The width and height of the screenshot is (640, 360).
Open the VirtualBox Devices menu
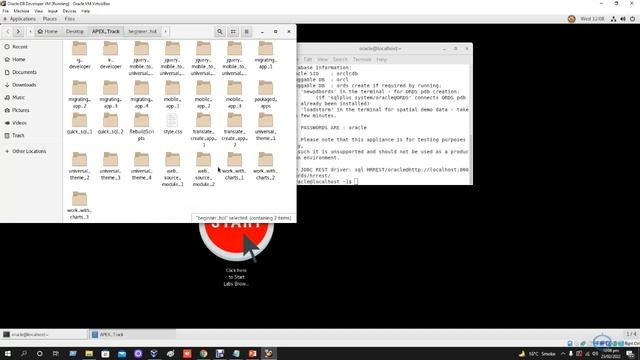(x=69, y=11)
